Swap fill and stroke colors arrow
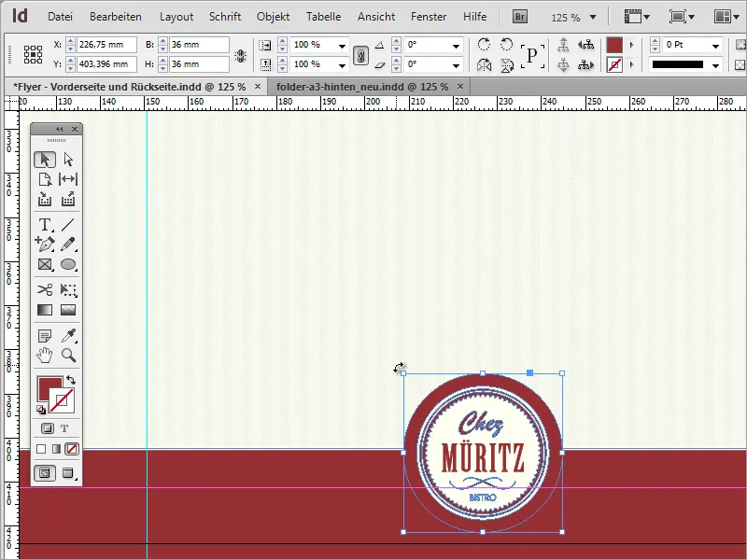The height and width of the screenshot is (560, 747). point(71,380)
